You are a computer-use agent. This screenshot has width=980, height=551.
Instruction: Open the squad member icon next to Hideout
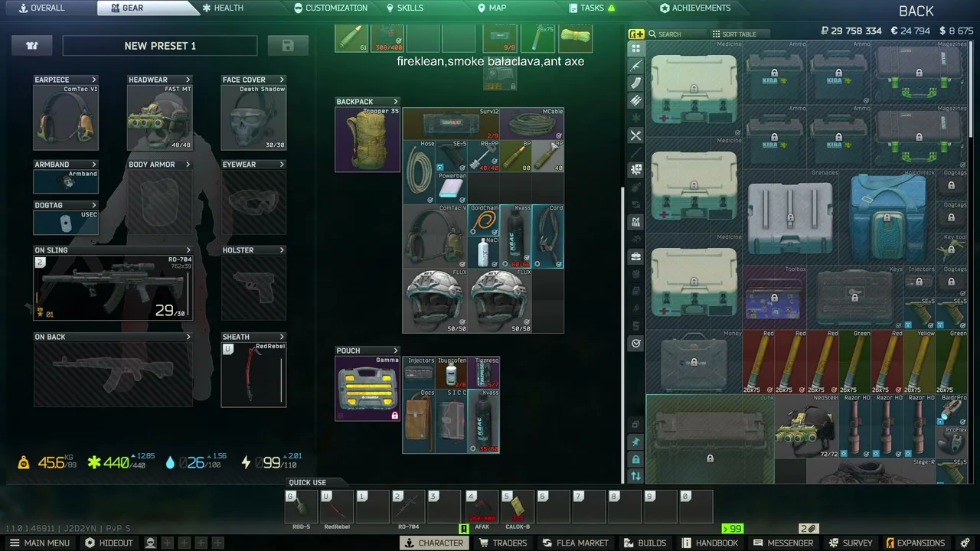click(x=151, y=543)
